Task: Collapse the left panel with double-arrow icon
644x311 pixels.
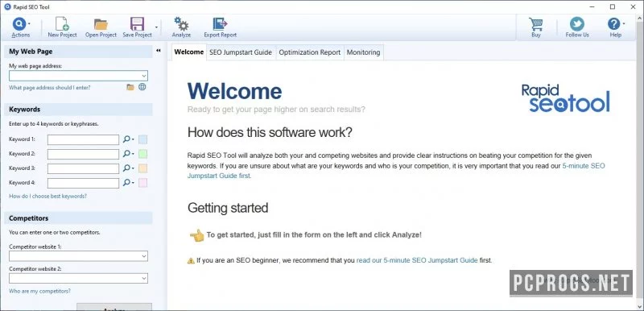Action: [x=159, y=51]
